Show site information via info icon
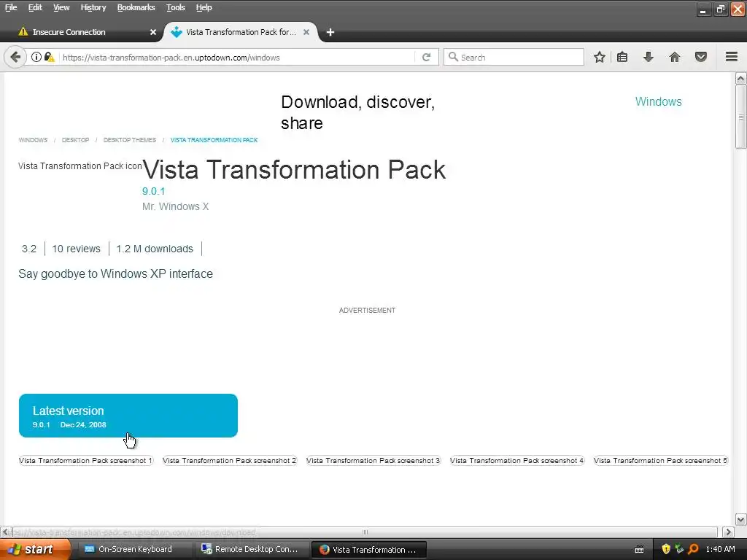Image resolution: width=747 pixels, height=560 pixels. (x=36, y=57)
